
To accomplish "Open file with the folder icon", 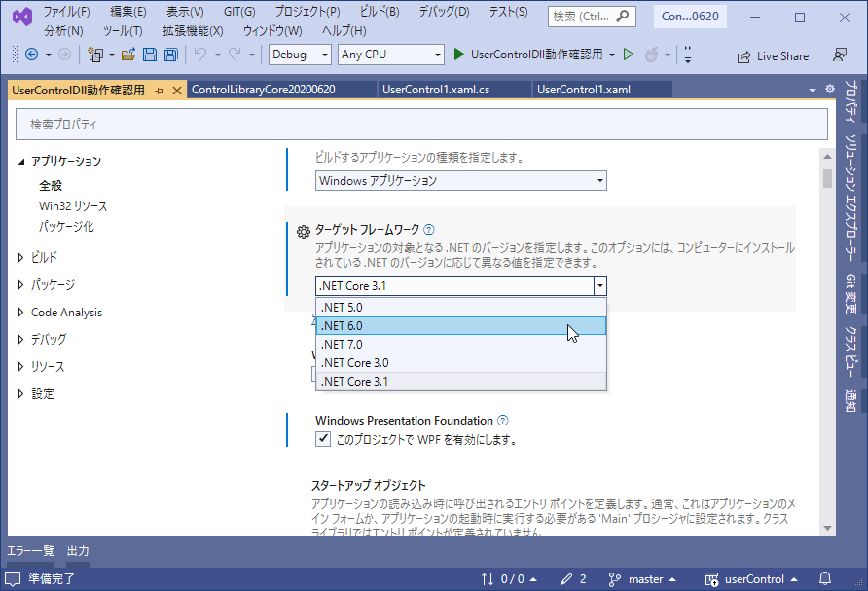I will point(128,55).
